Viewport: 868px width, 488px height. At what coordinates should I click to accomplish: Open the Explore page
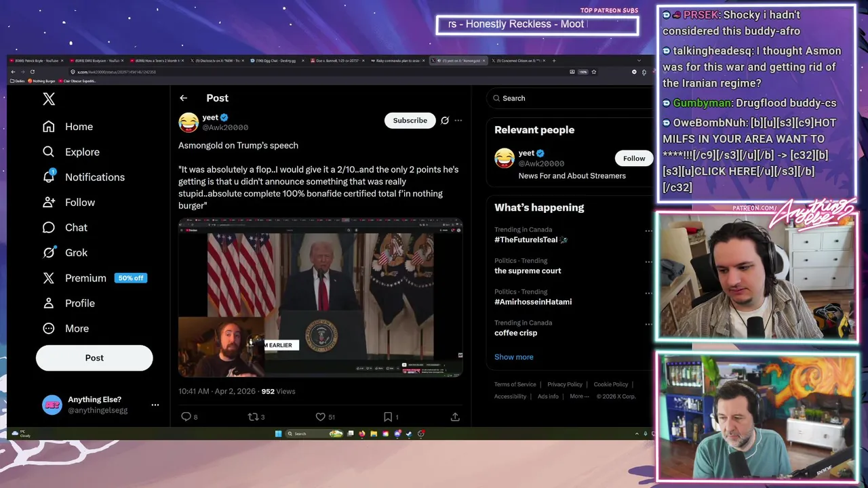click(x=71, y=152)
